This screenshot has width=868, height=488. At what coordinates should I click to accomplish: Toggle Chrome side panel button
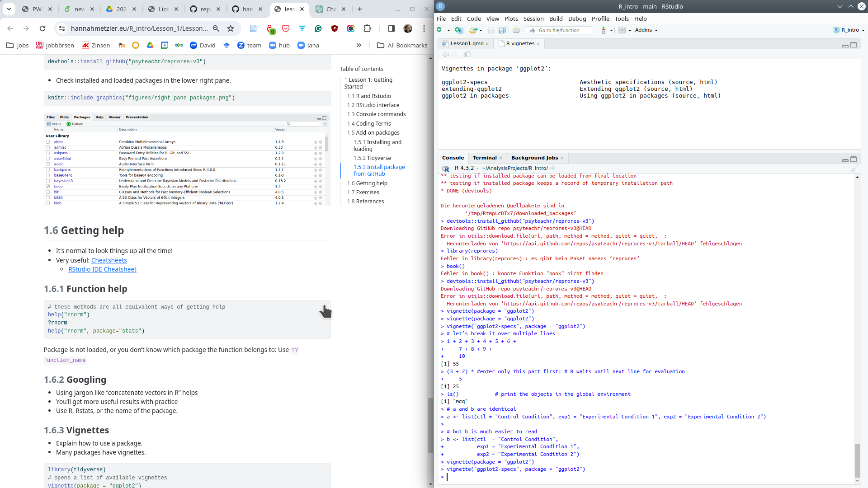point(392,28)
